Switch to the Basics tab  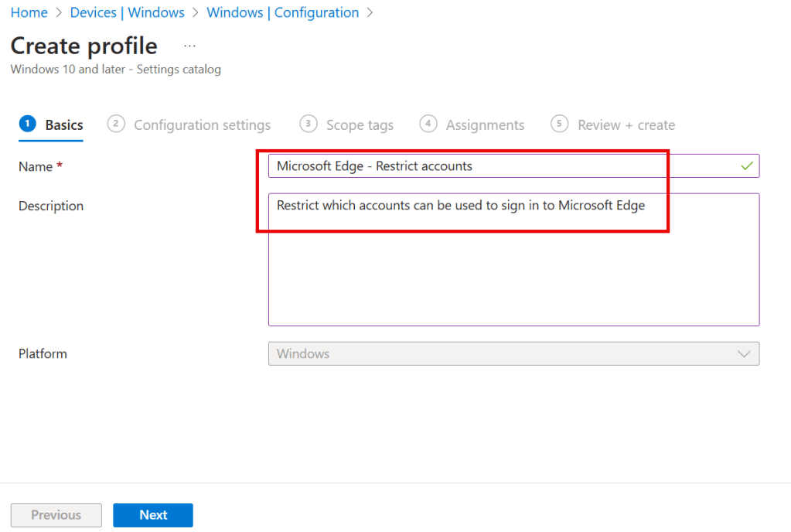[63, 125]
